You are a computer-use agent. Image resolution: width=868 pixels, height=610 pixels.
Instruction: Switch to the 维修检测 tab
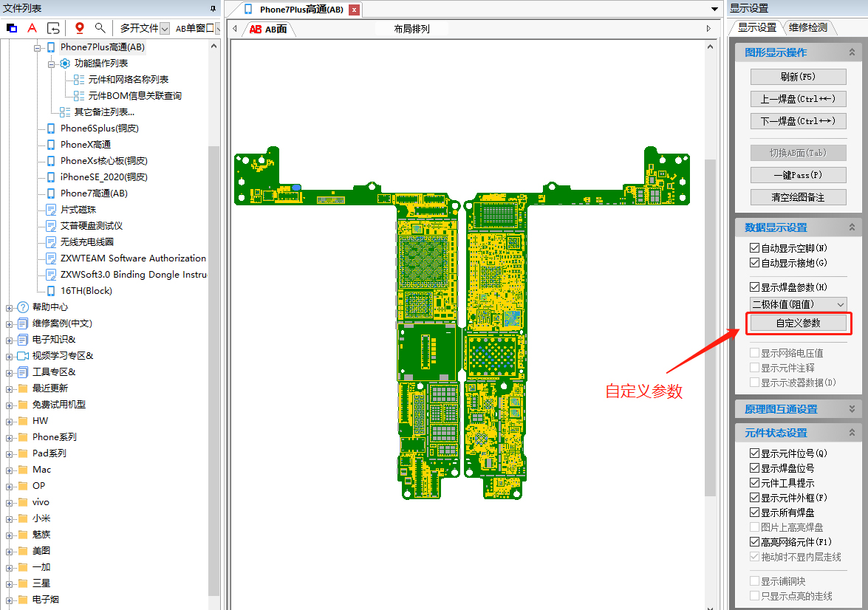[808, 28]
